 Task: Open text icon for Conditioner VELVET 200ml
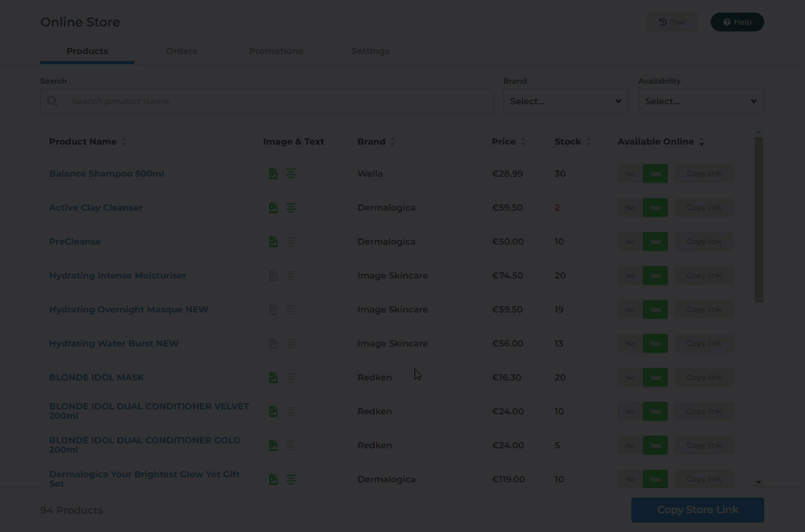[291, 411]
